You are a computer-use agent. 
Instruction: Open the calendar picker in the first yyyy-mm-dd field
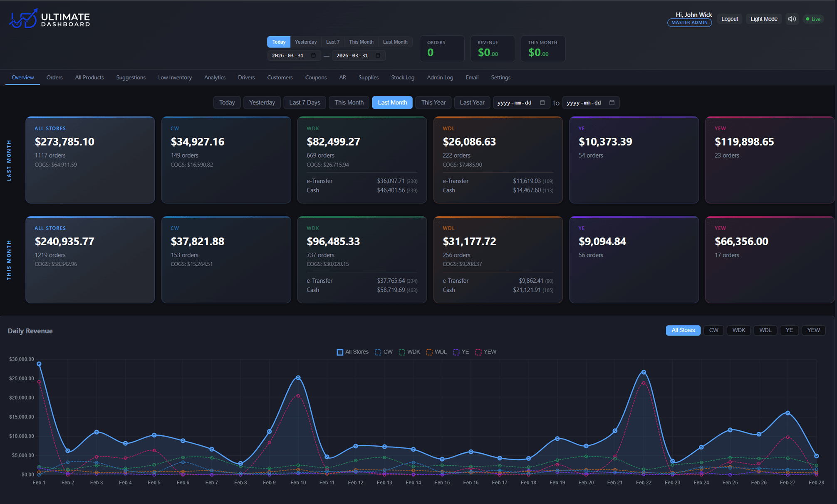point(542,103)
